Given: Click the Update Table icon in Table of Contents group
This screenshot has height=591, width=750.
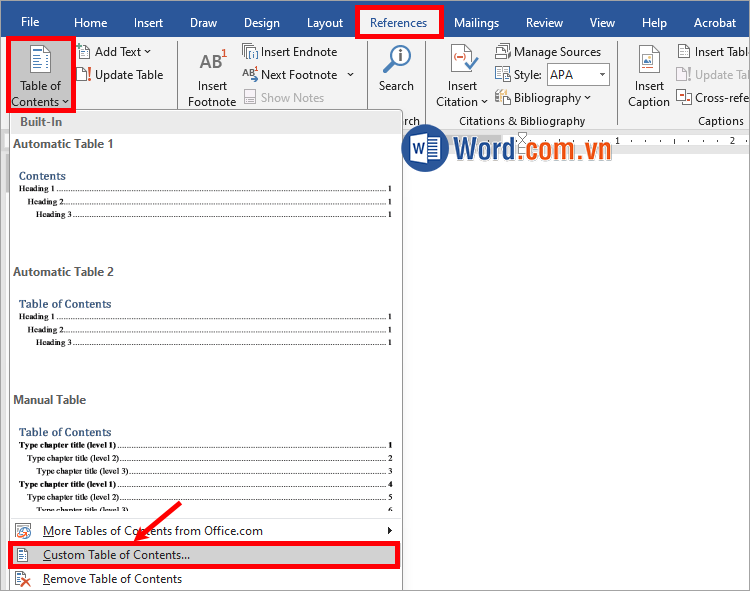Looking at the screenshot, I should (84, 74).
